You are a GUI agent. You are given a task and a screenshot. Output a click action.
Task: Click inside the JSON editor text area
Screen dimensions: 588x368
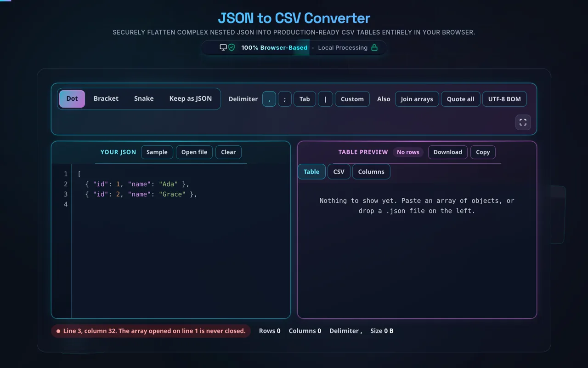(x=181, y=241)
